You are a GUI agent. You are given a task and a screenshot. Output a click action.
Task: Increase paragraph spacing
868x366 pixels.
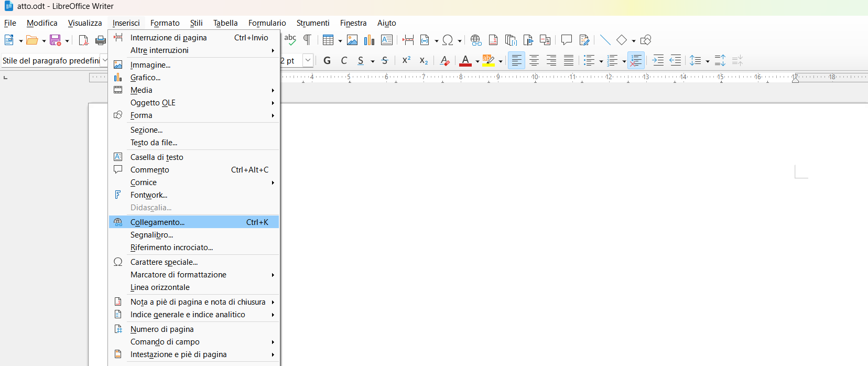(720, 60)
